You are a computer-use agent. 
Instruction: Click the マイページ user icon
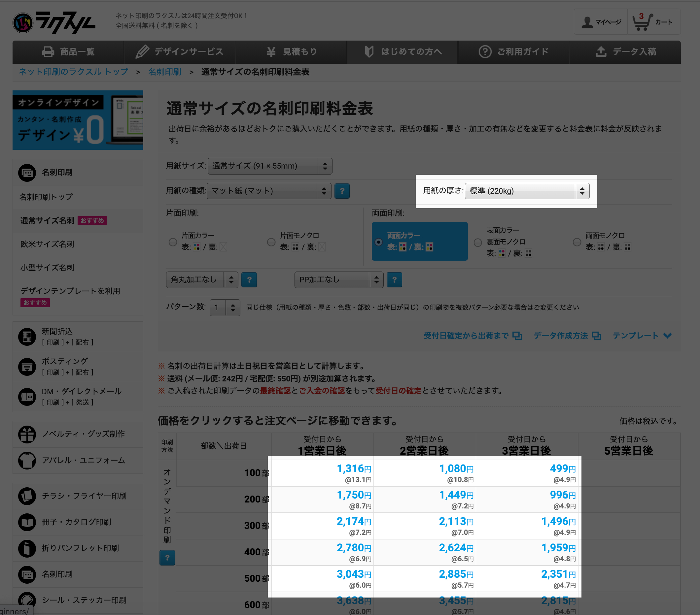pyautogui.click(x=587, y=22)
